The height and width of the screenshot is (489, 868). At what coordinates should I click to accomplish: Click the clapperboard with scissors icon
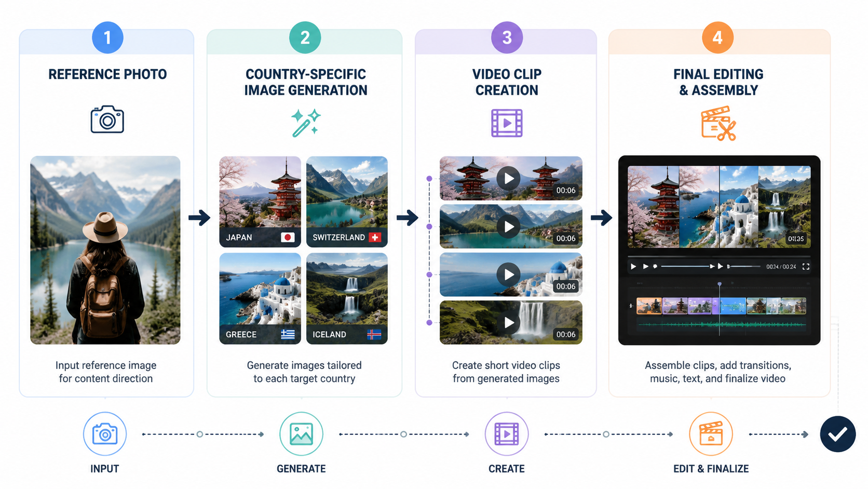click(x=718, y=124)
